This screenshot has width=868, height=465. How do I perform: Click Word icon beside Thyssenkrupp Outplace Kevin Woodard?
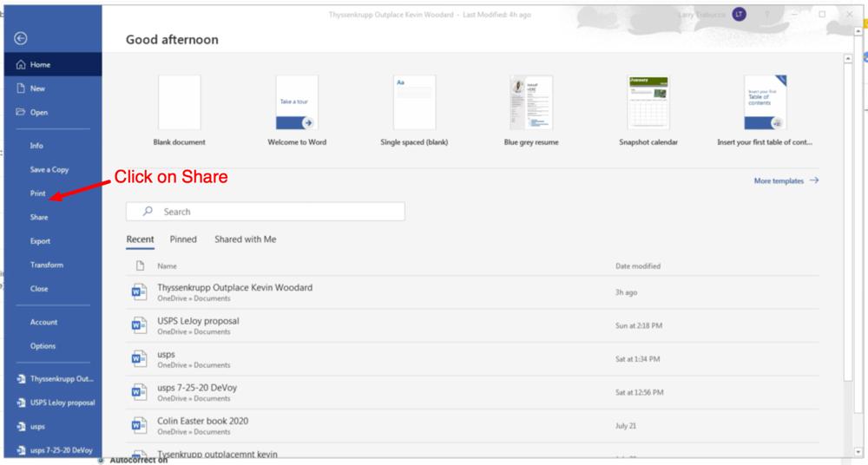coord(139,292)
